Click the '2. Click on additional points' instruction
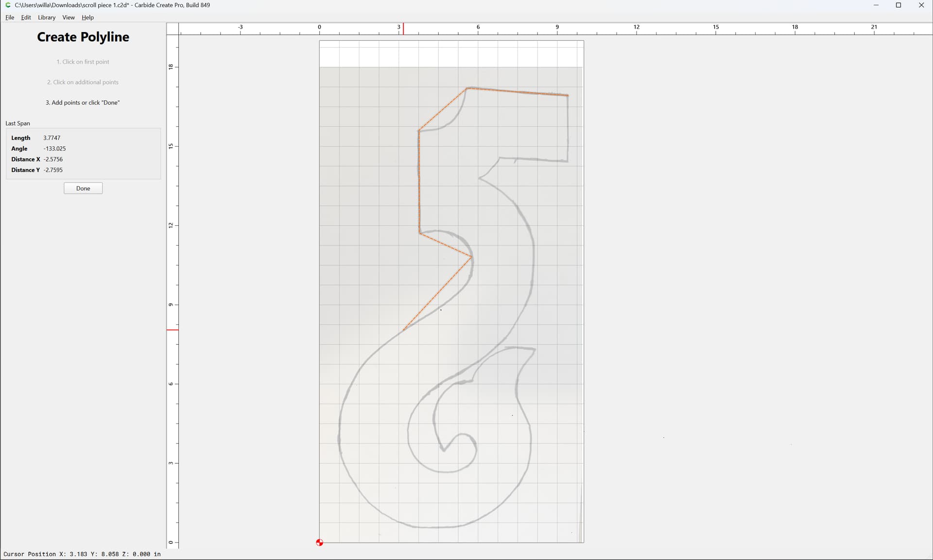 (x=83, y=82)
